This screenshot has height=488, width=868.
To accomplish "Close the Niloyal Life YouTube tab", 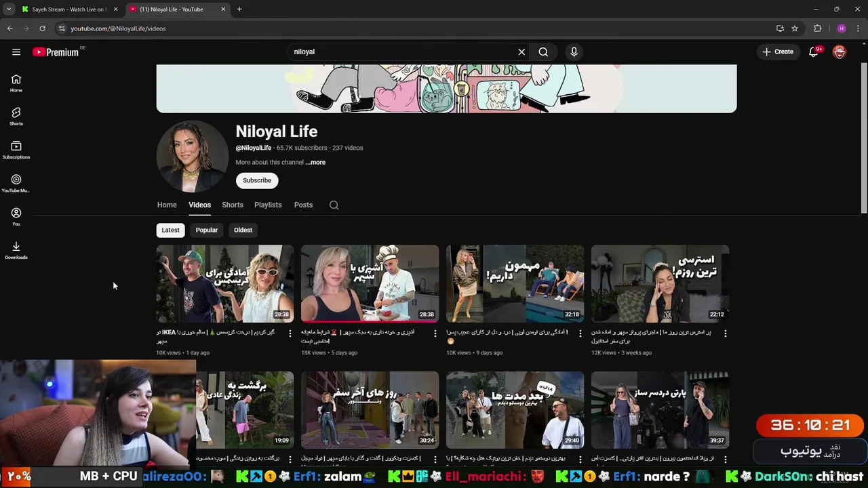I will 224,9.
